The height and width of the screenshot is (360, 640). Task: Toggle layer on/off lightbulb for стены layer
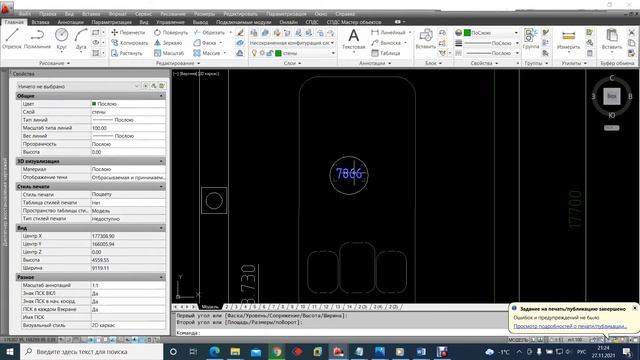pos(254,53)
